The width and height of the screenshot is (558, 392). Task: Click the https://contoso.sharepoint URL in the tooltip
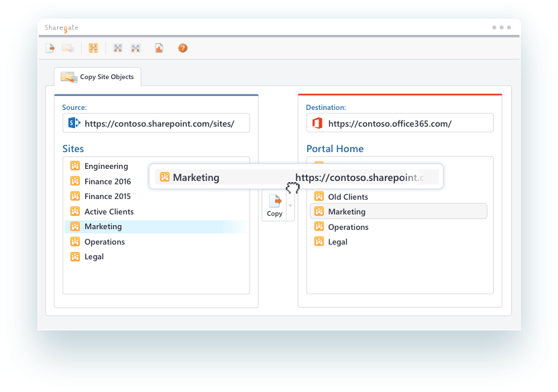pyautogui.click(x=359, y=177)
